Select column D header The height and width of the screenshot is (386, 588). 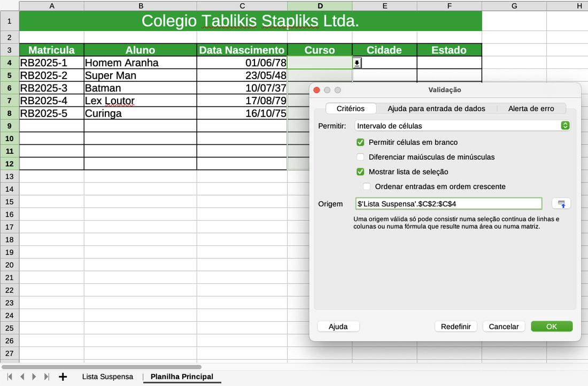pyautogui.click(x=320, y=6)
